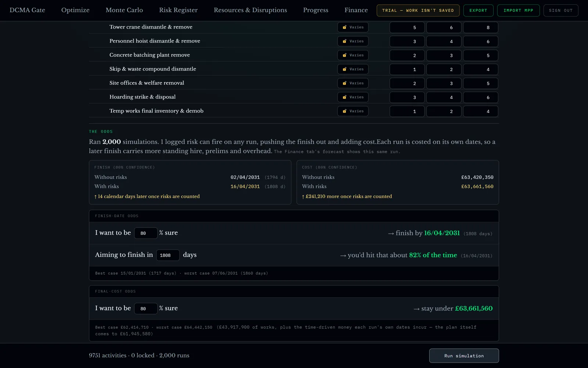Click the Hoarding strike & disposal activity name
The width and height of the screenshot is (588, 368).
(x=143, y=97)
